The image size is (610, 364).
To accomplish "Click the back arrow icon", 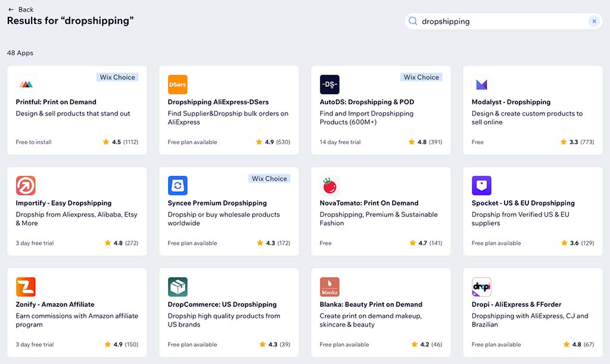I will pos(11,10).
